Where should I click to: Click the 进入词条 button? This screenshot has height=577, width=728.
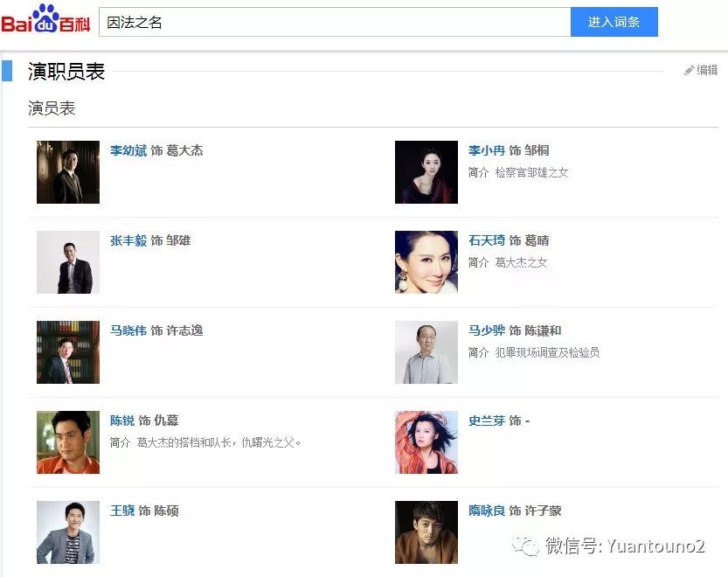coord(614,22)
